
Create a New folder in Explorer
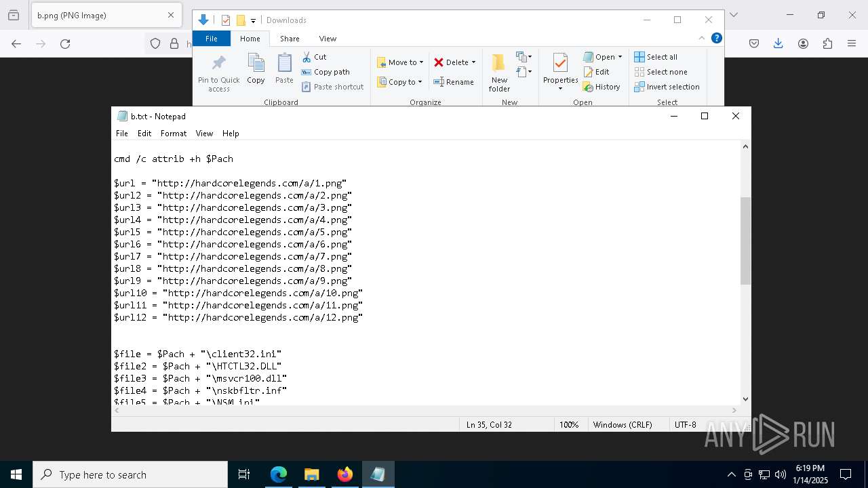pos(499,73)
